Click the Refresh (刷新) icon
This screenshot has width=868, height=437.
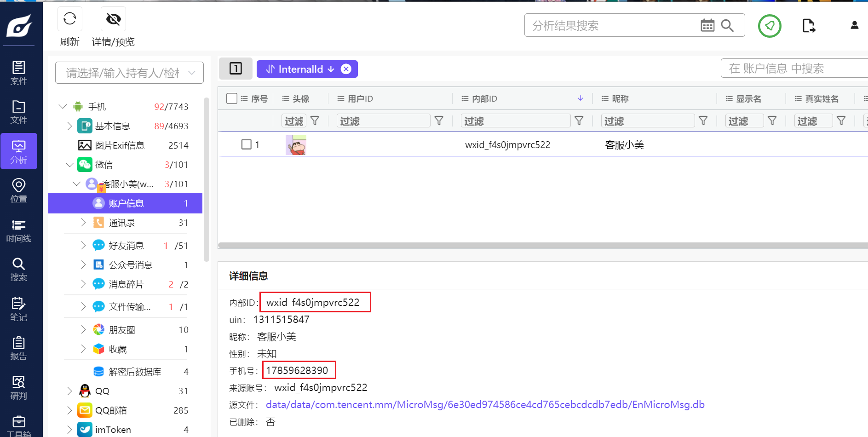click(70, 19)
